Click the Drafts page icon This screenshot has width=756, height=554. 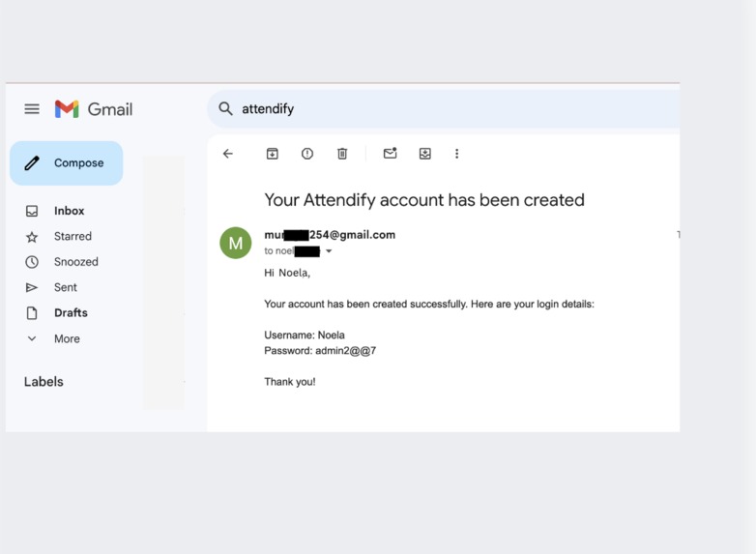pos(32,313)
